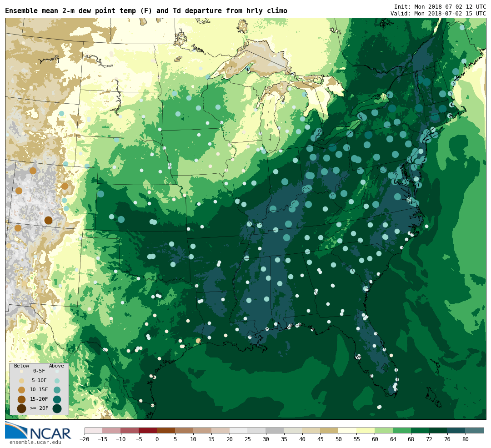Open the ensemble.ucar.edu link text
Viewport: 491px width, 448px height.
tap(35, 443)
